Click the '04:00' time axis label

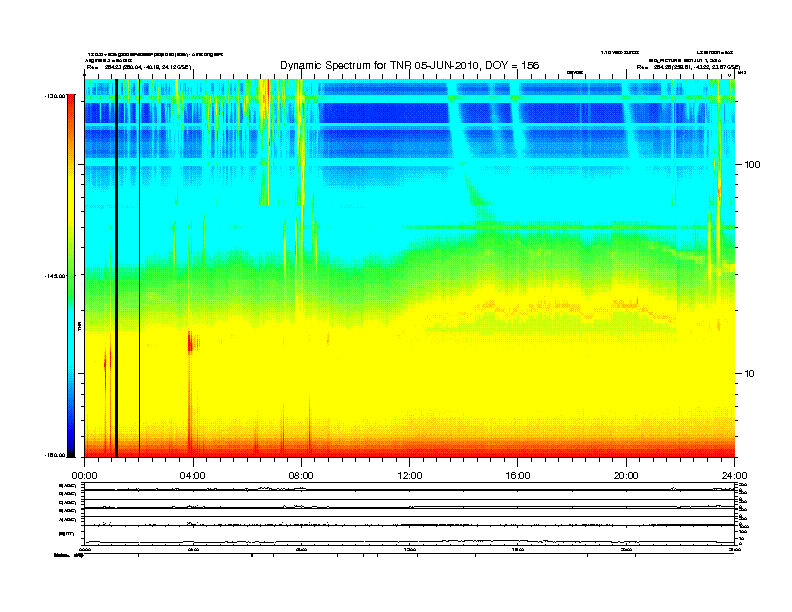(x=193, y=476)
